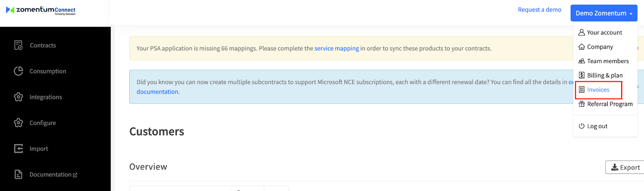Viewport: 644px width, 191px height.
Task: Click the Log out power icon
Action: [582, 126]
